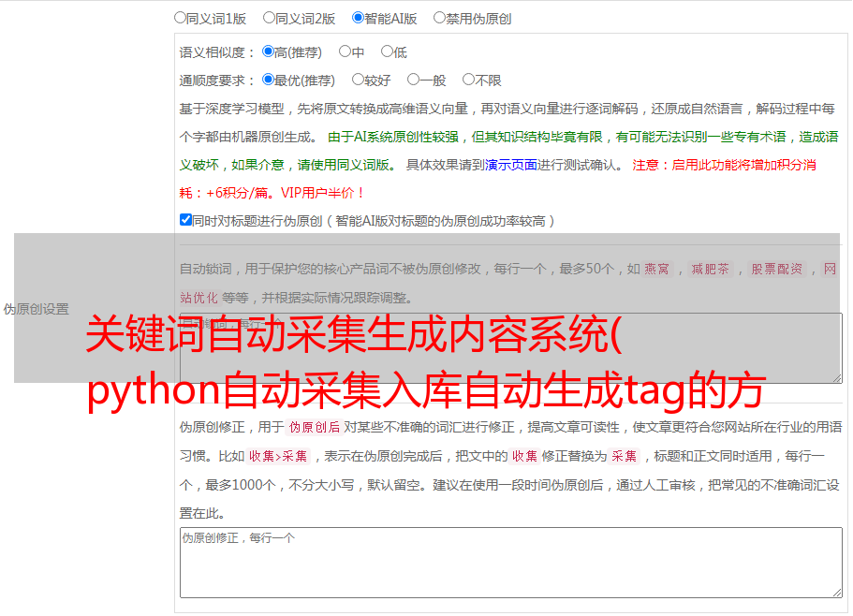Click the 伪原创后 highlighted tag
Image resolution: width=853 pixels, height=616 pixels.
coord(315,427)
